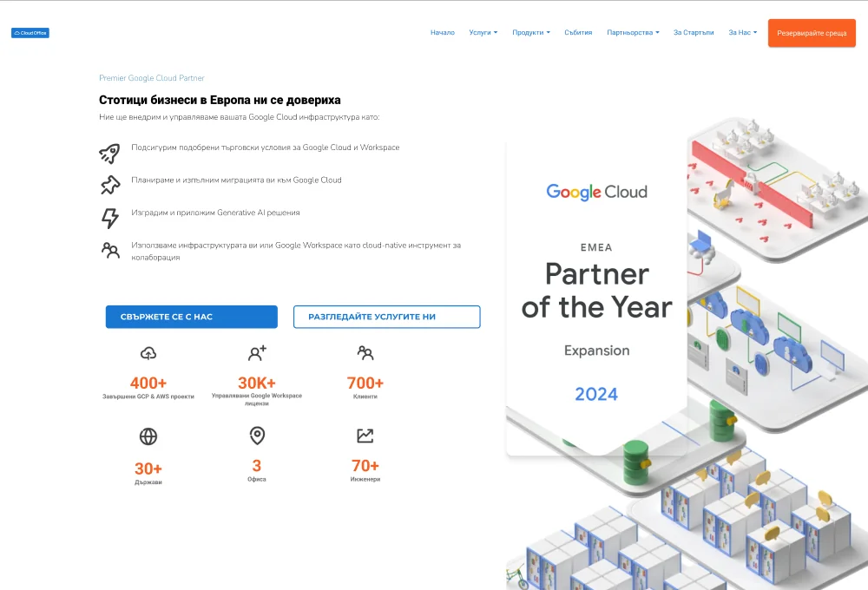Screen dimensions: 868x590
Task: Open the Начало menu item
Action: (x=443, y=33)
